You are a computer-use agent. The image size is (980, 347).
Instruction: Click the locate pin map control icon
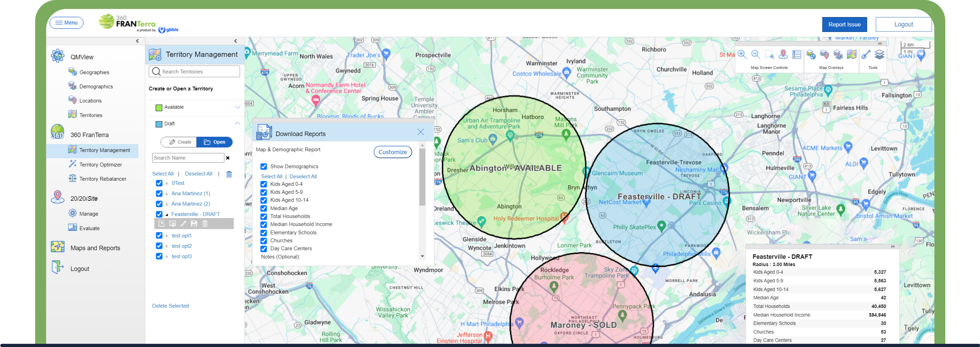783,55
